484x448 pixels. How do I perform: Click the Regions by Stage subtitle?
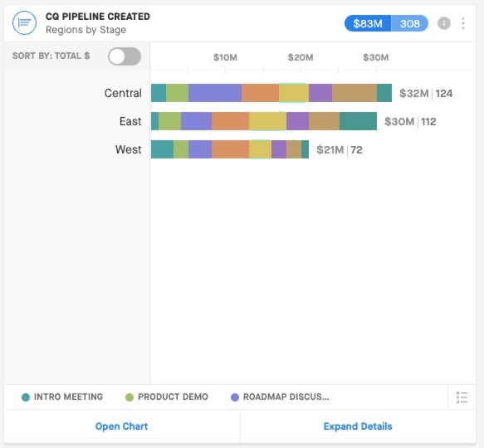click(86, 30)
